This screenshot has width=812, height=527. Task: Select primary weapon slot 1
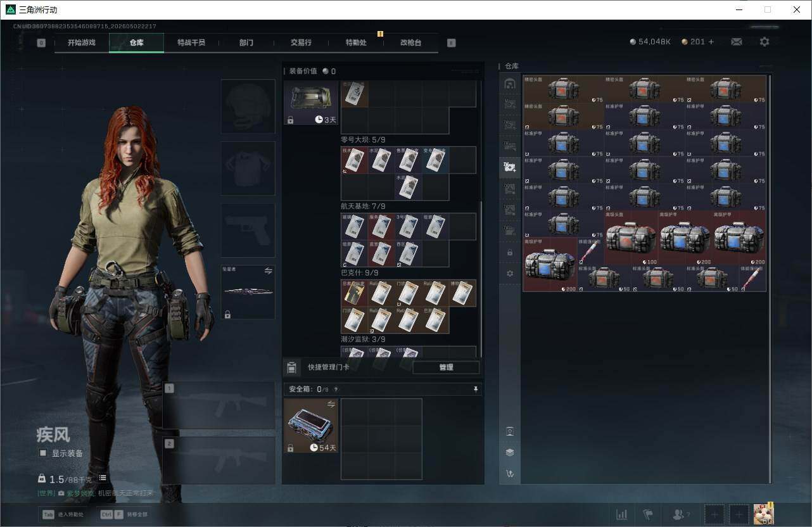tap(219, 406)
